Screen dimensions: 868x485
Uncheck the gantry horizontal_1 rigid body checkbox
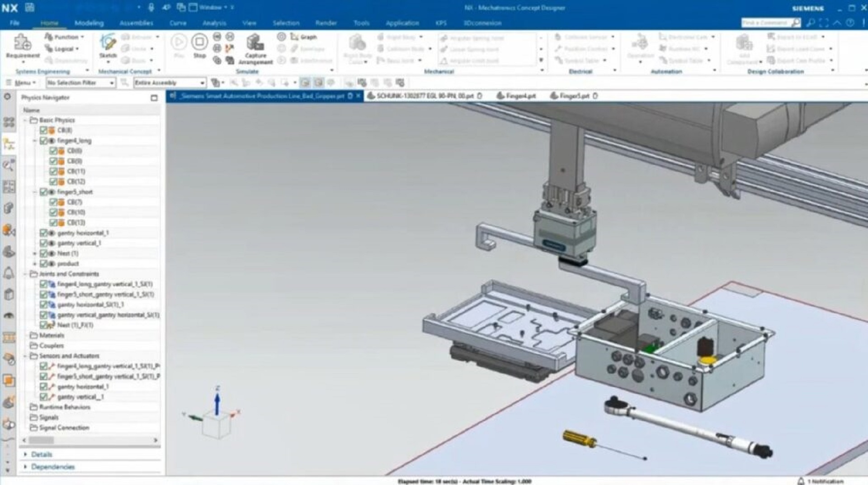[43, 233]
